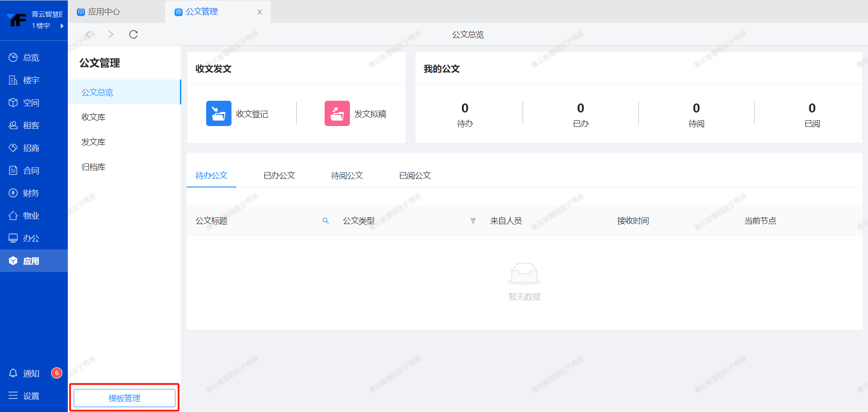Click the 待办 count in 我的公文
The width and height of the screenshot is (868, 412).
click(x=465, y=108)
